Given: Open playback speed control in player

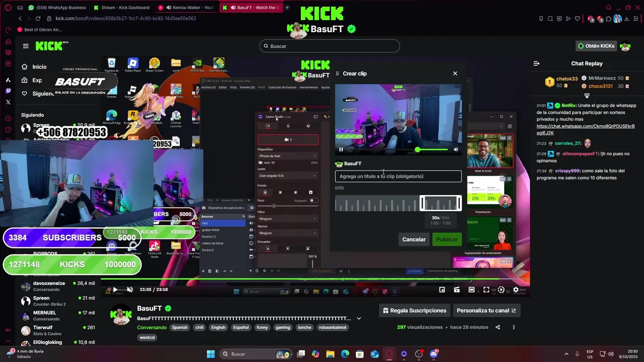Looking at the screenshot, I should tap(501, 290).
